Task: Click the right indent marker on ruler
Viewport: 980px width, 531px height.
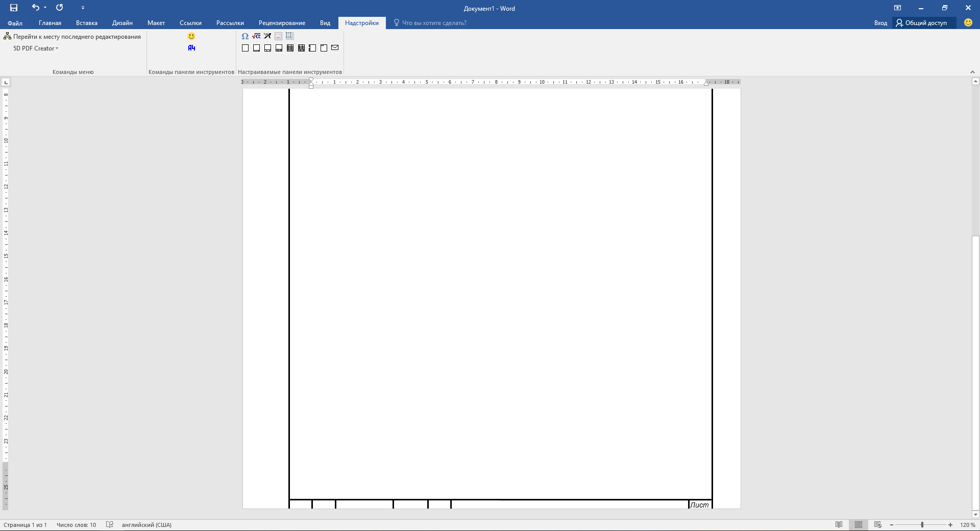Action: coord(706,83)
